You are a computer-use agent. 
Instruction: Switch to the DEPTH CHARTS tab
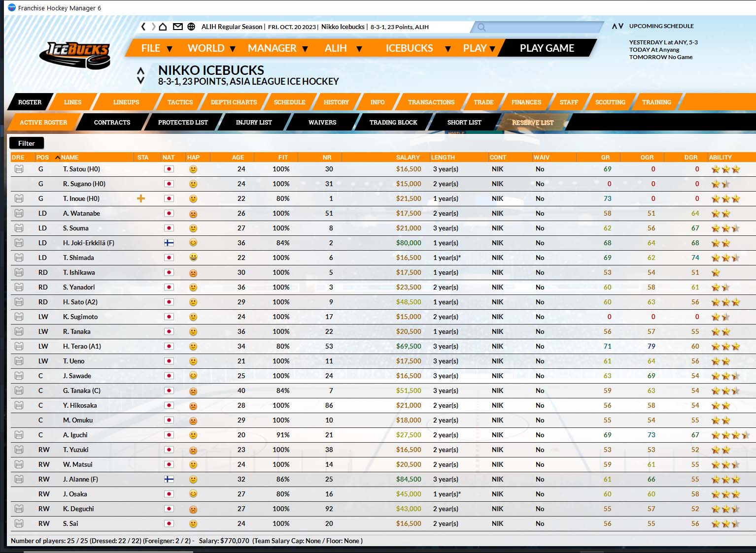coord(234,102)
